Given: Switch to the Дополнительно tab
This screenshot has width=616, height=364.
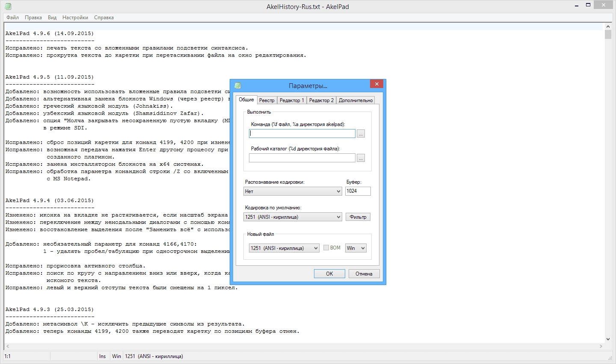Looking at the screenshot, I should point(355,100).
